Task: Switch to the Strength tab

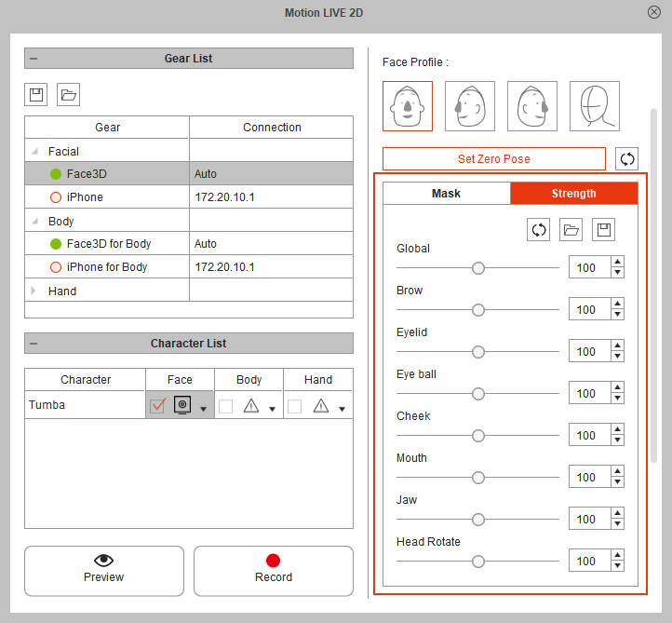Action: 573,194
